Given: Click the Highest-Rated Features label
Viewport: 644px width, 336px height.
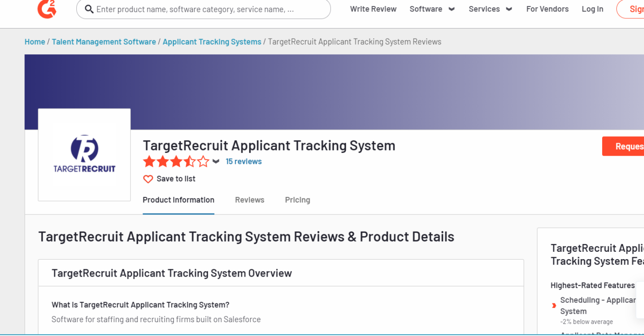Looking at the screenshot, I should click(592, 285).
